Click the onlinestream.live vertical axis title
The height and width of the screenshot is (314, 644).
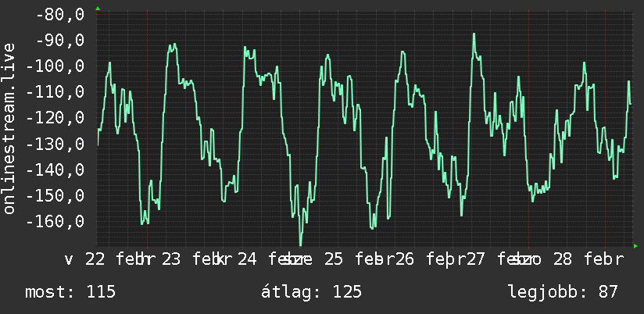[x=9, y=128]
